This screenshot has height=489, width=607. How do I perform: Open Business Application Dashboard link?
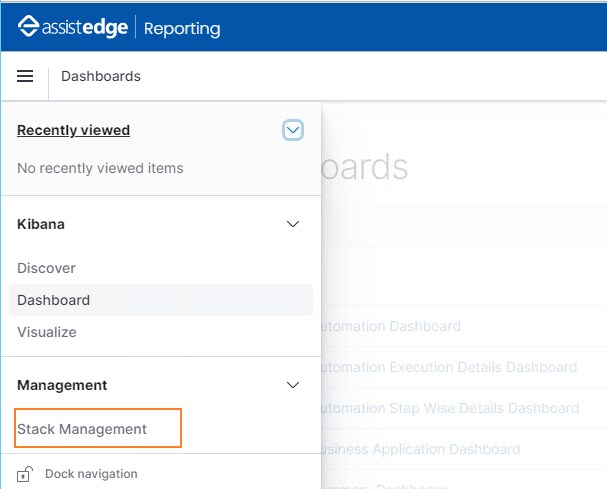coord(421,449)
